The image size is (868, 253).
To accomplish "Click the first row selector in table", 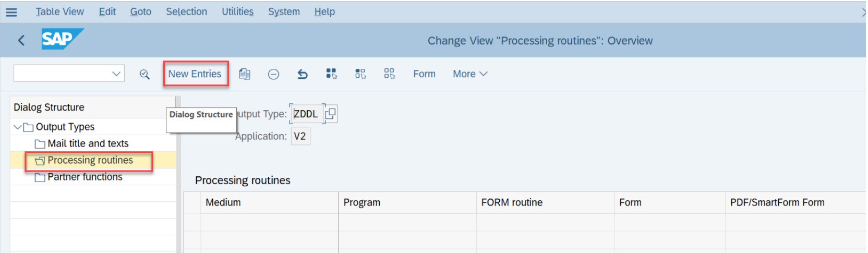I will click(192, 222).
